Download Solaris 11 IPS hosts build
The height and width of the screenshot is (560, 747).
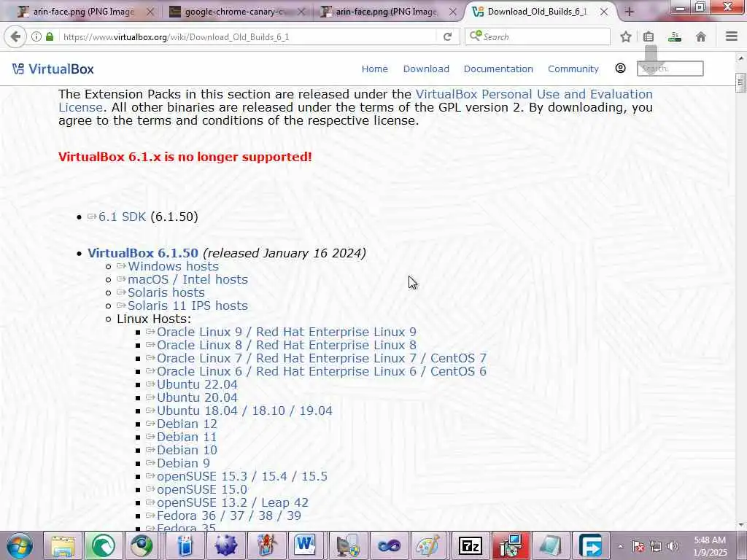tap(187, 306)
